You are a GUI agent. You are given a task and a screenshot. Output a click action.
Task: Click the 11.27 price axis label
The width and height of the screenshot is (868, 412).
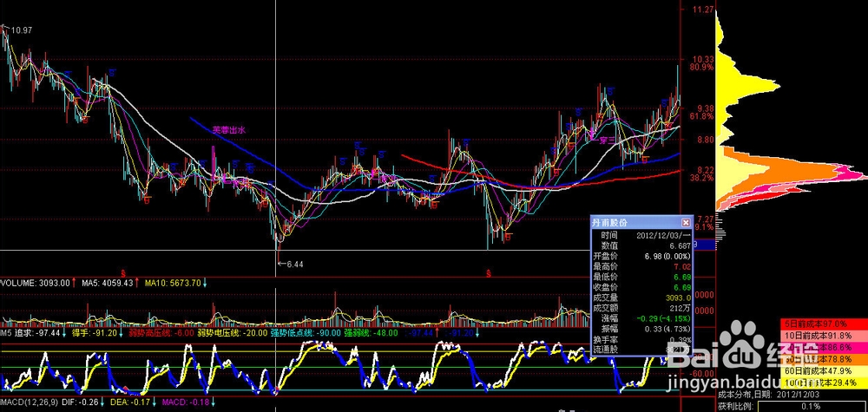tap(703, 10)
